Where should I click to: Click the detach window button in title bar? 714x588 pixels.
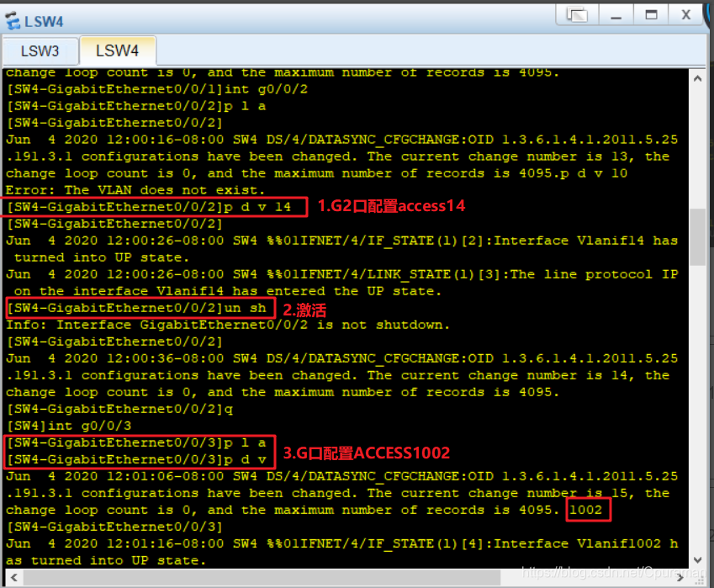(x=577, y=15)
